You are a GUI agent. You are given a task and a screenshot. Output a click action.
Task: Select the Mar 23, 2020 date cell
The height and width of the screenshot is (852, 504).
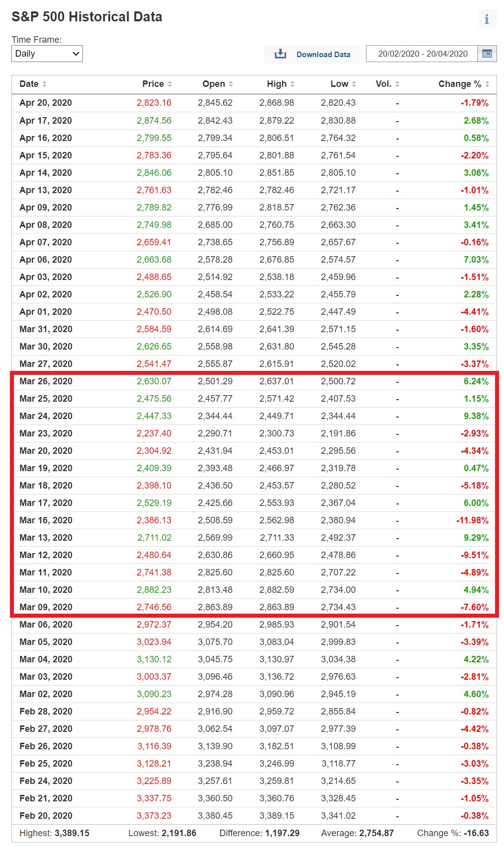tap(46, 433)
